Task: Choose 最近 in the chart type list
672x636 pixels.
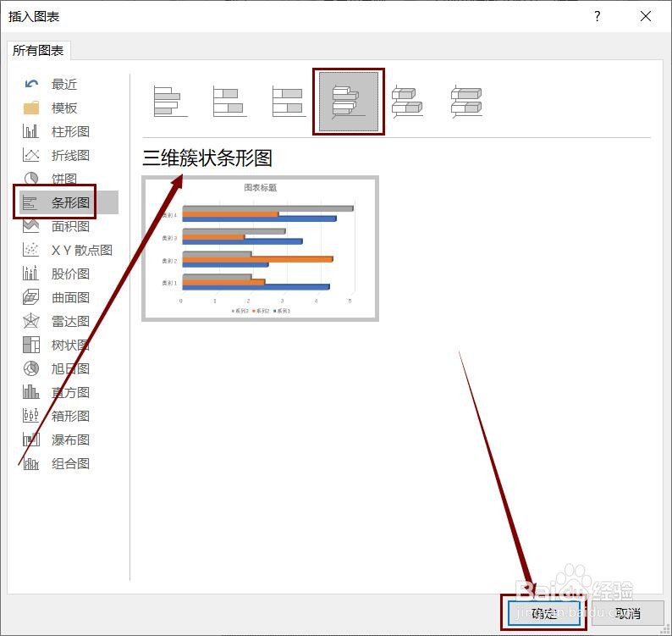Action: [x=64, y=84]
